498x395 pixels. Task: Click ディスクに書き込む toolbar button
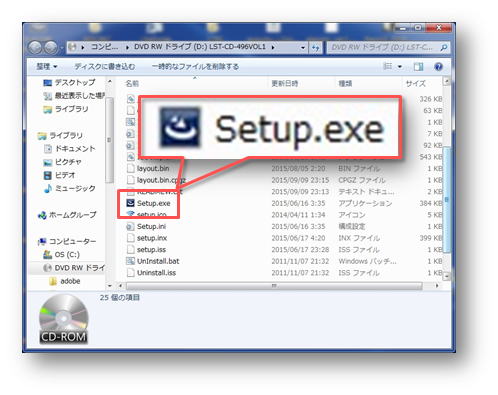coord(104,67)
